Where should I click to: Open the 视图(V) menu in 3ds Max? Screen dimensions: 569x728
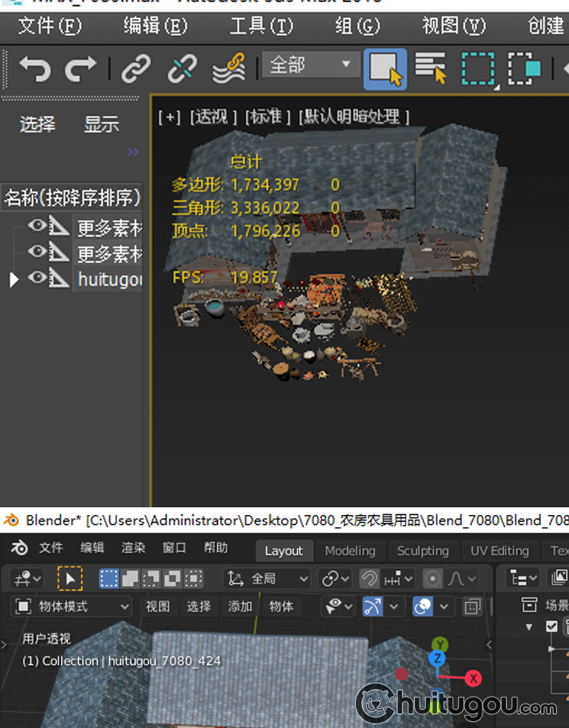(454, 26)
